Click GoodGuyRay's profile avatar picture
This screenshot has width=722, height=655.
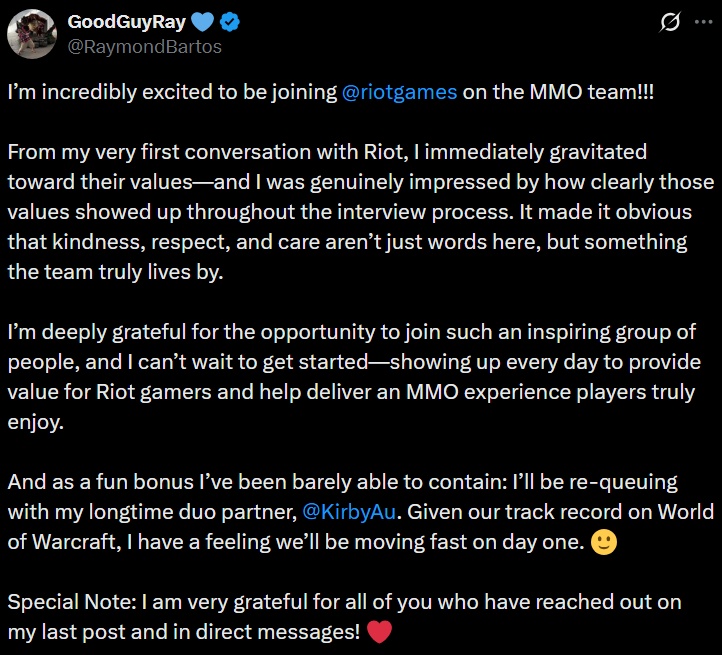(x=31, y=34)
